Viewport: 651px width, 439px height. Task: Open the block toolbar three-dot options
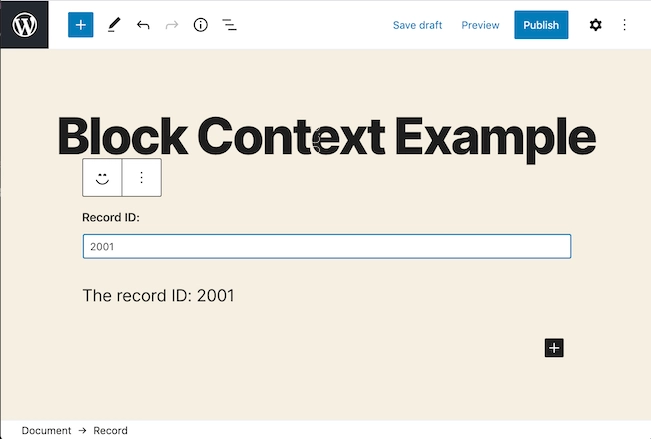pos(142,178)
